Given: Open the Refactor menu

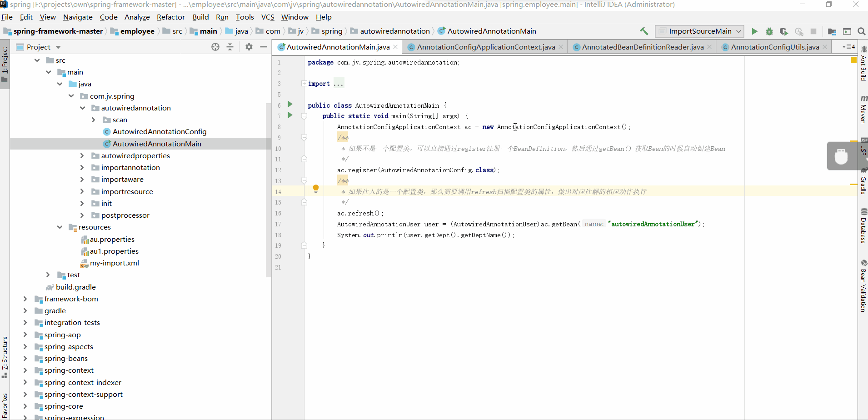Looking at the screenshot, I should pos(171,17).
